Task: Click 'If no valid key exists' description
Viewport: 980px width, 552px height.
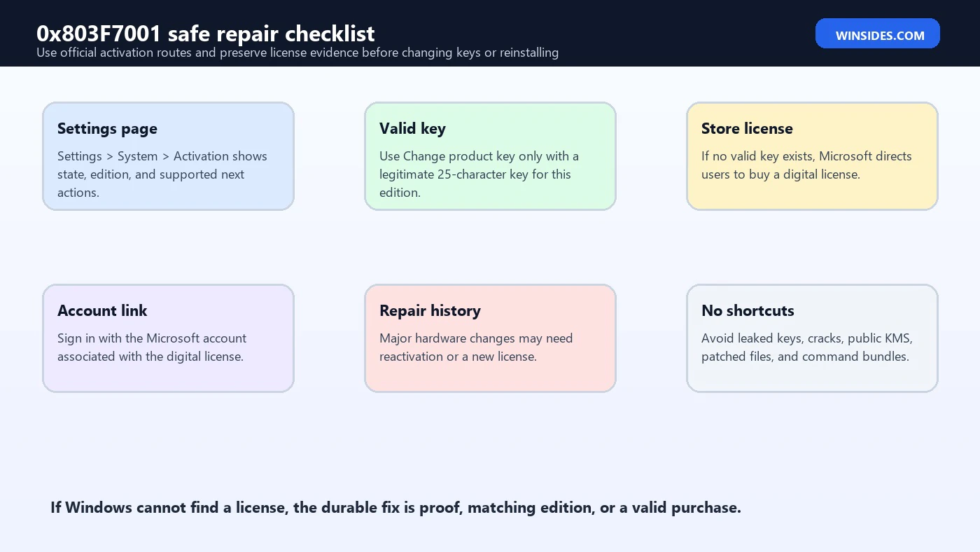Action: [x=806, y=165]
